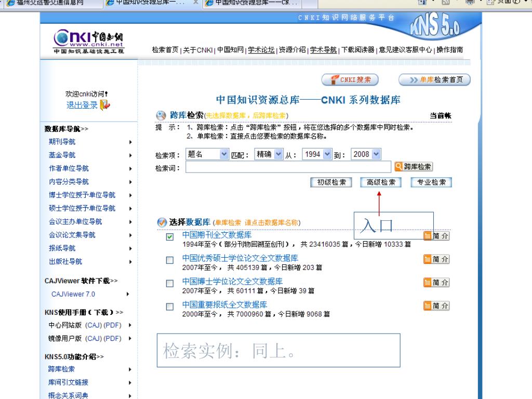Click the 跨库检索 section magnifier icon
The width and height of the screenshot is (532, 399).
click(x=161, y=116)
